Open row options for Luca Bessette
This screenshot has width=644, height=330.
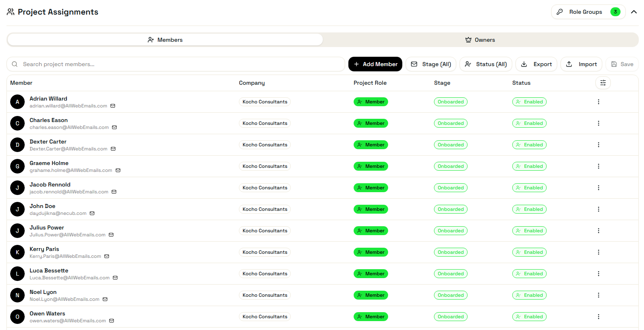pyautogui.click(x=598, y=274)
